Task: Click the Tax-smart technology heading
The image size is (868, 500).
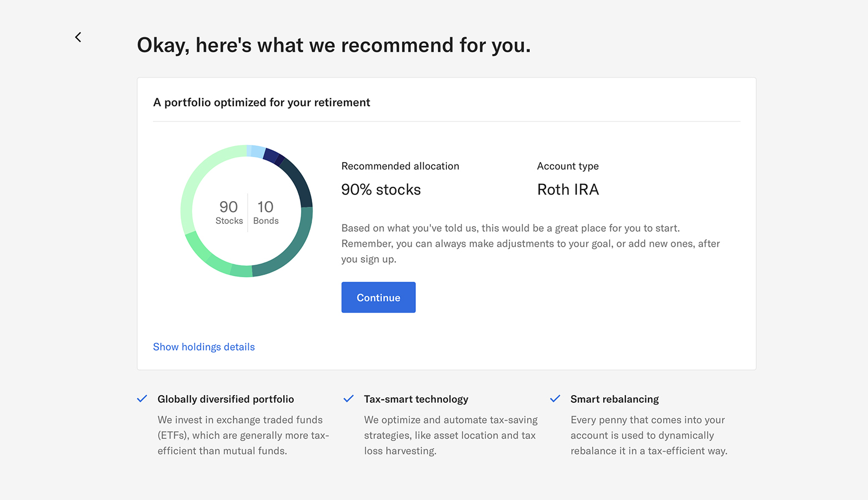Action: click(416, 399)
